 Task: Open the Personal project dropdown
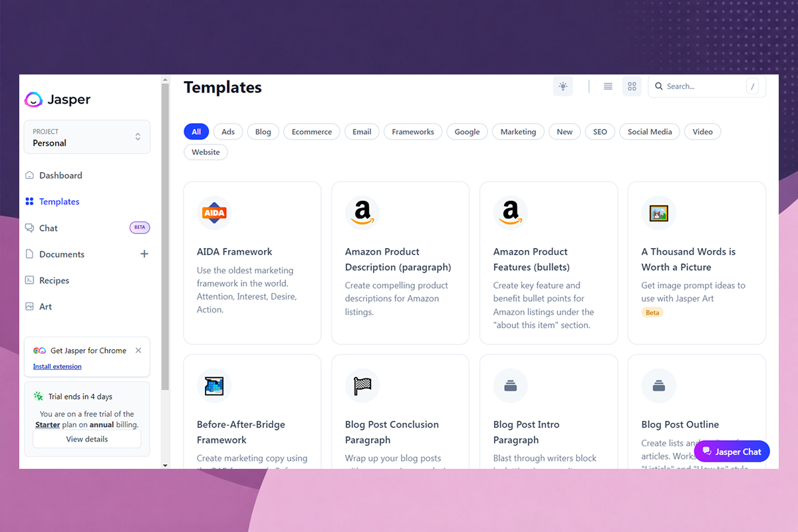(x=87, y=137)
